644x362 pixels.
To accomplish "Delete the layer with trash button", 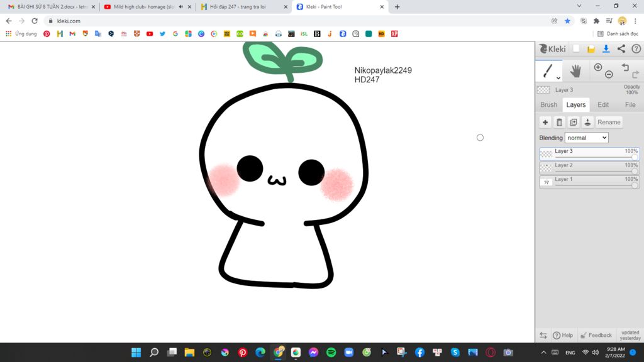I will [559, 123].
